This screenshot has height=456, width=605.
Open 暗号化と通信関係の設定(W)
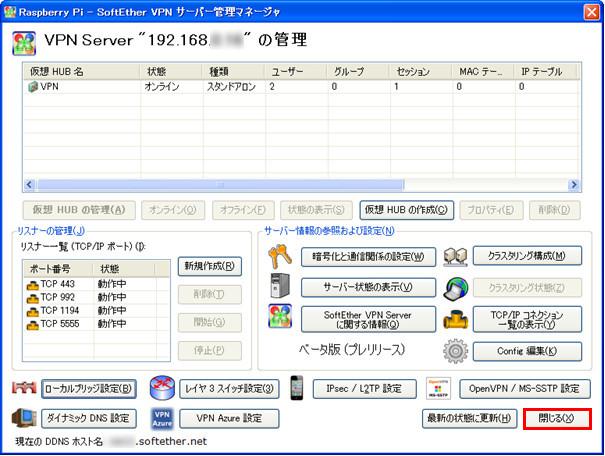(x=368, y=257)
